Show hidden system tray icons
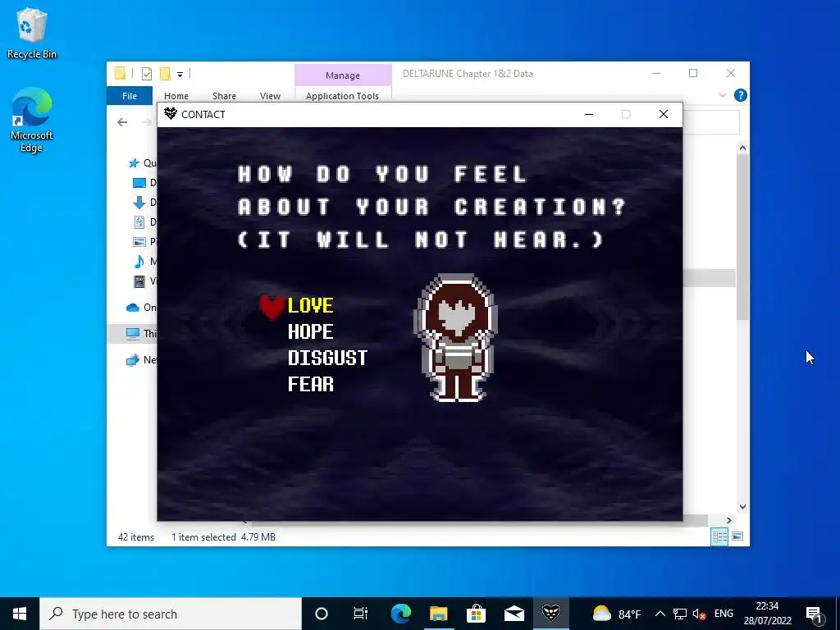This screenshot has height=630, width=840. (x=660, y=614)
